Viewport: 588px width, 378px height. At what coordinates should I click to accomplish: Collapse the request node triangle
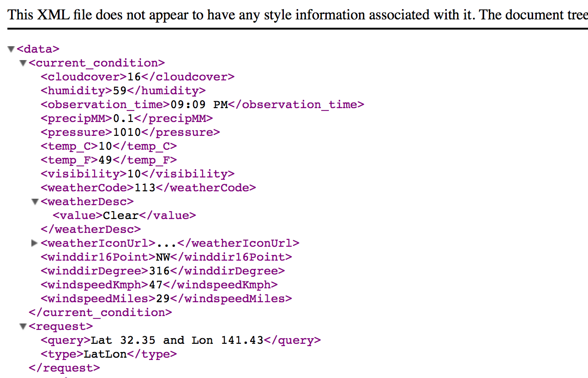(24, 326)
